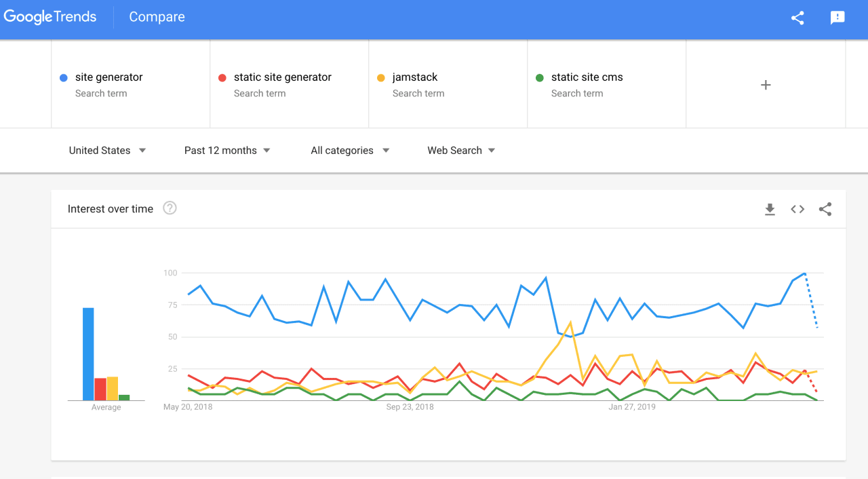This screenshot has height=479, width=868.
Task: Open the Past 12 months time range dropdown
Action: pos(227,151)
